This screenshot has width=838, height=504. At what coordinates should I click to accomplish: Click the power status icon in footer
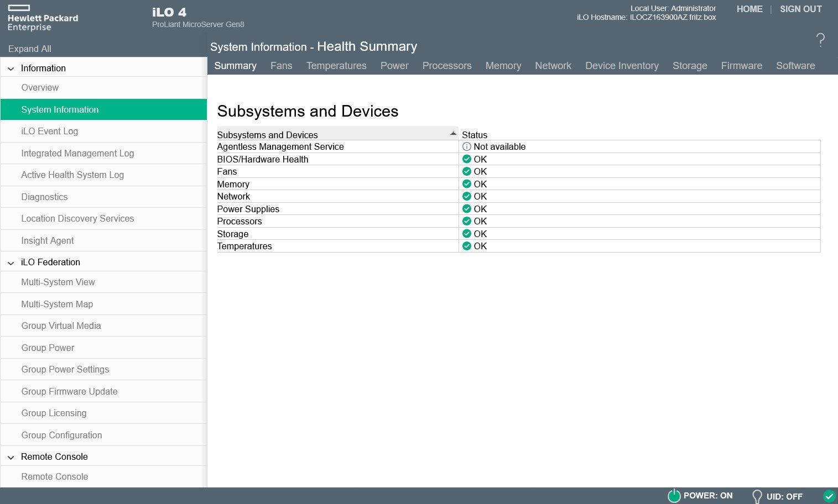point(674,496)
